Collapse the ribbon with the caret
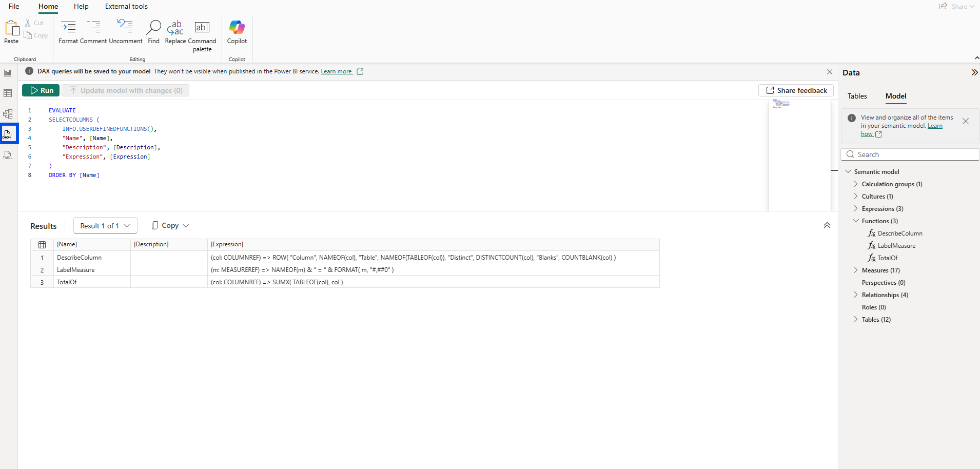The height and width of the screenshot is (469, 980). click(x=976, y=58)
